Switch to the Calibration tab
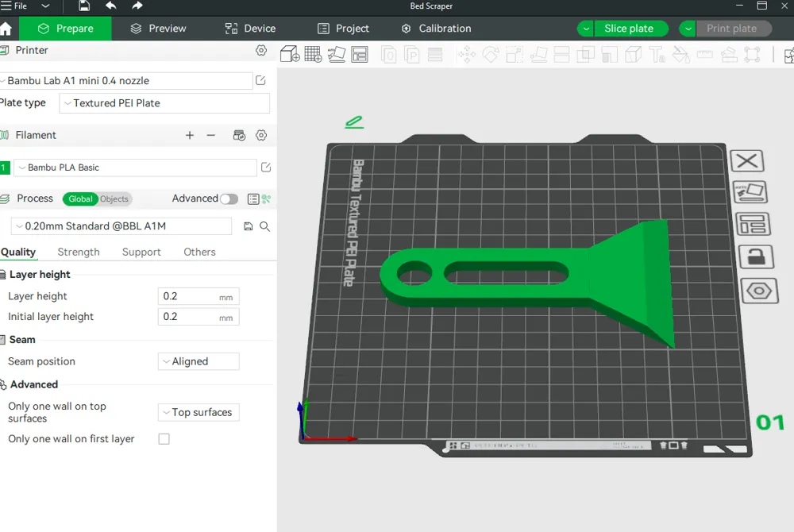The width and height of the screenshot is (794, 532). 436,29
